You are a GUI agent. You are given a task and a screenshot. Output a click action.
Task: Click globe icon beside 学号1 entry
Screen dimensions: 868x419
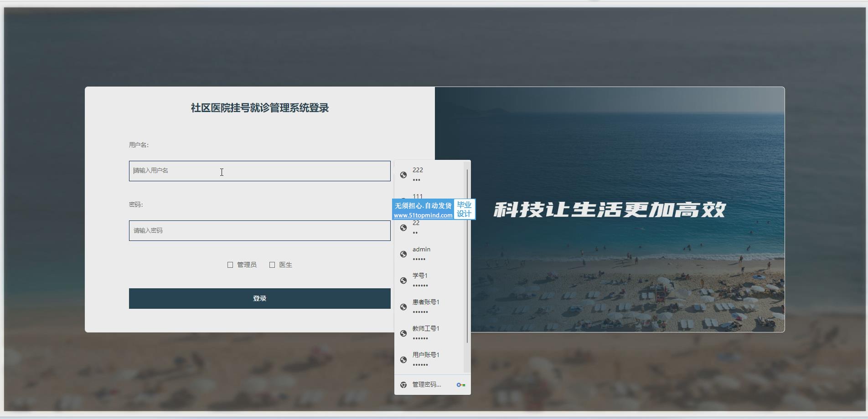403,281
